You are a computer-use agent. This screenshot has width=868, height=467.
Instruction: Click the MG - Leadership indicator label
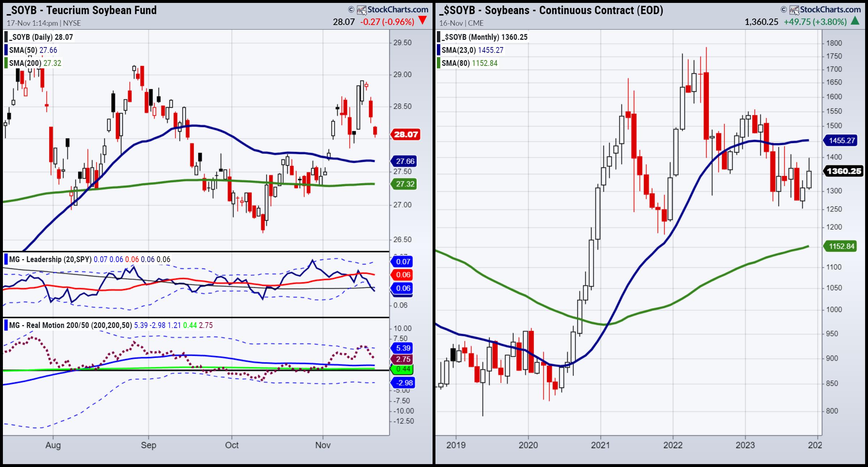point(50,259)
